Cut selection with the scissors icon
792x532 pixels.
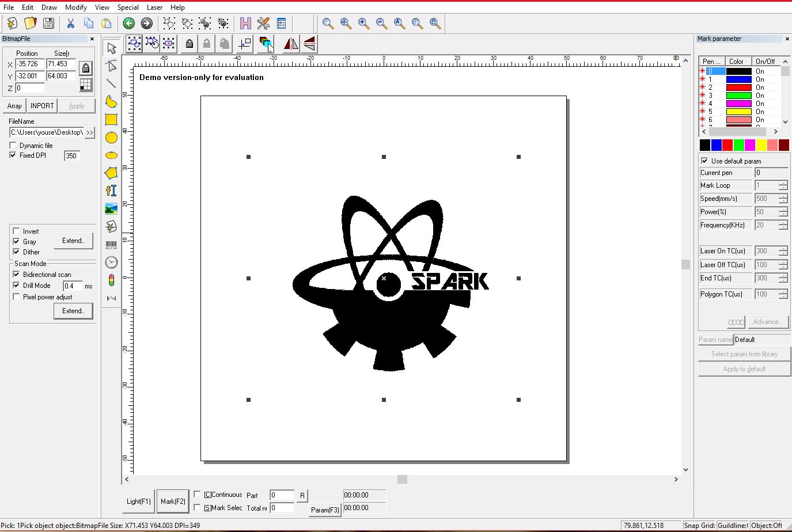pyautogui.click(x=70, y=23)
